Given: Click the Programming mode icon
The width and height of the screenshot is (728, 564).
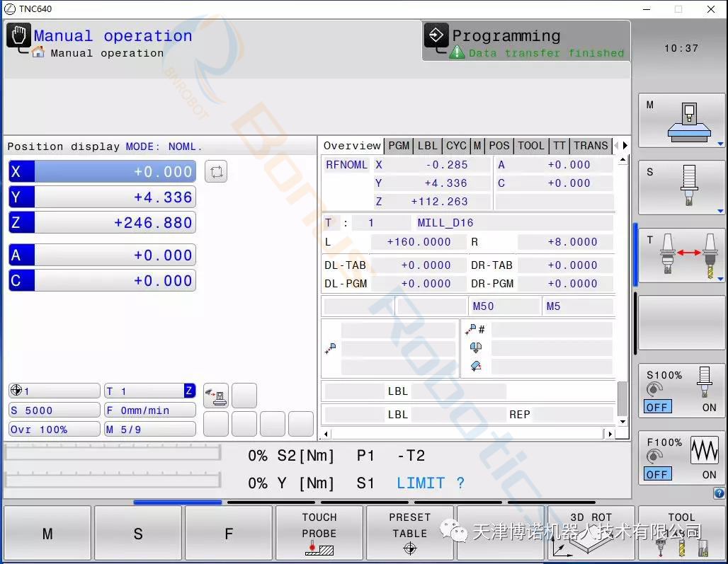Looking at the screenshot, I should pyautogui.click(x=436, y=35).
